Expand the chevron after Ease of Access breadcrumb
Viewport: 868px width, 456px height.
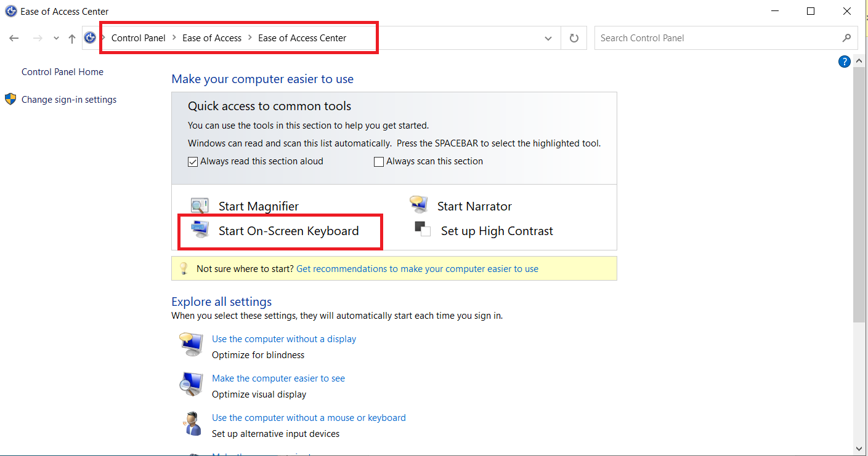[x=250, y=38]
